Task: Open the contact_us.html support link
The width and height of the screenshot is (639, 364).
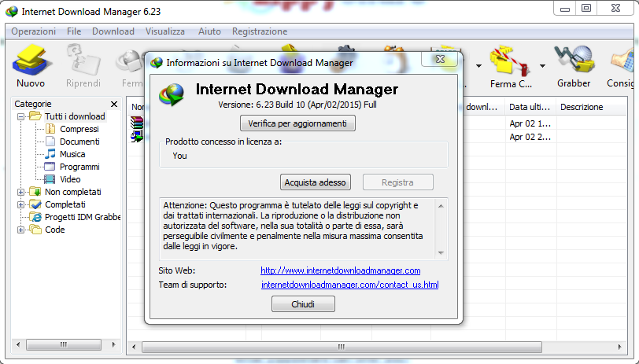Action: point(349,285)
